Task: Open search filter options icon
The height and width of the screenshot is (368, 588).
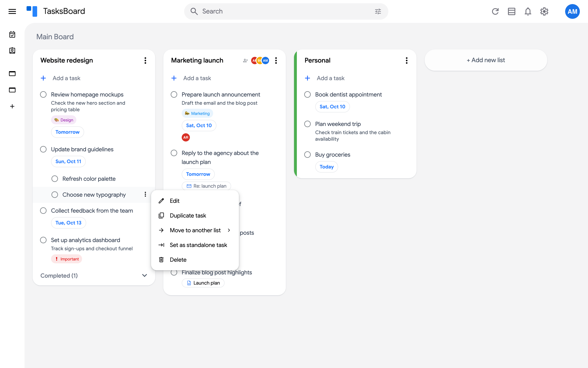Action: coord(378,11)
